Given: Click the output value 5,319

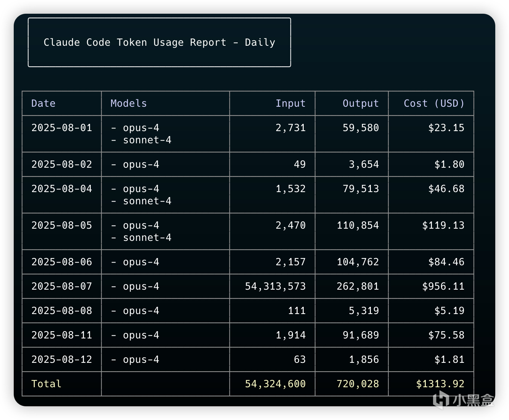Looking at the screenshot, I should click(364, 311).
